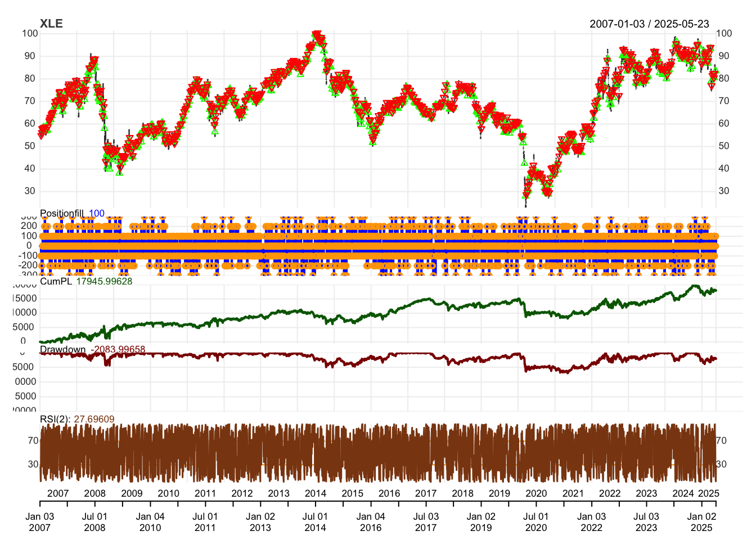This screenshot has height=540, width=756.
Task: Click the Jul 01 2008 date label
Action: click(x=94, y=522)
